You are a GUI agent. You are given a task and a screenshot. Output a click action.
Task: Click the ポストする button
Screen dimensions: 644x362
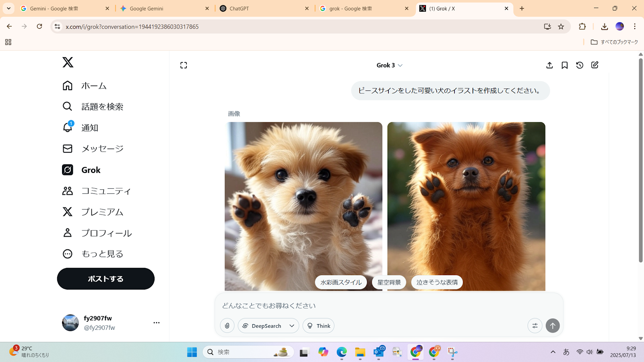[x=106, y=279]
